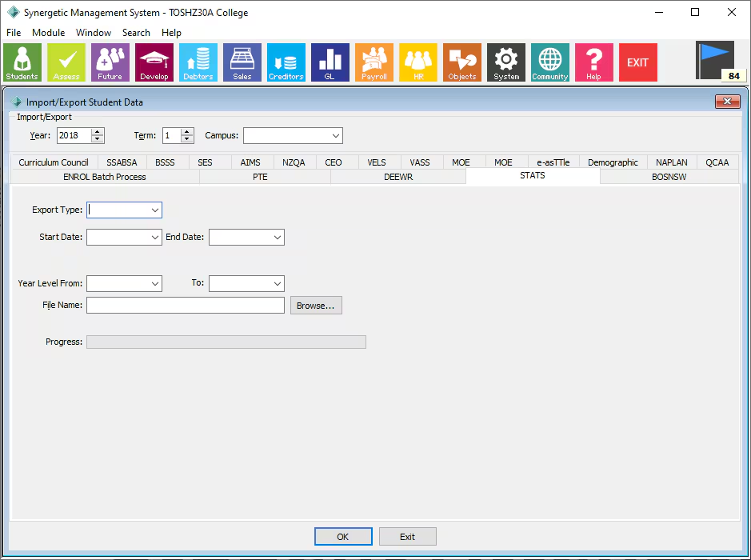Viewport: 751px width, 560px height.
Task: Open the Window menu
Action: tap(94, 33)
